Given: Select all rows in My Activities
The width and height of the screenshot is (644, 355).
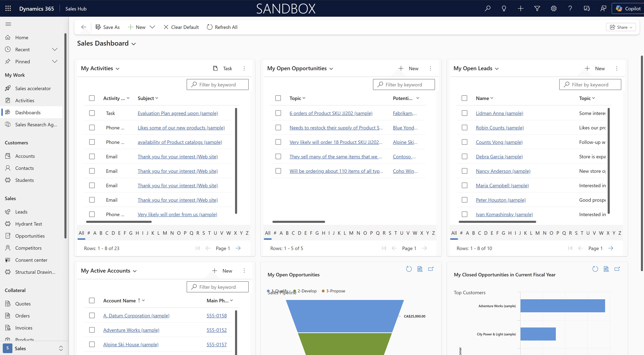Looking at the screenshot, I should (x=92, y=98).
